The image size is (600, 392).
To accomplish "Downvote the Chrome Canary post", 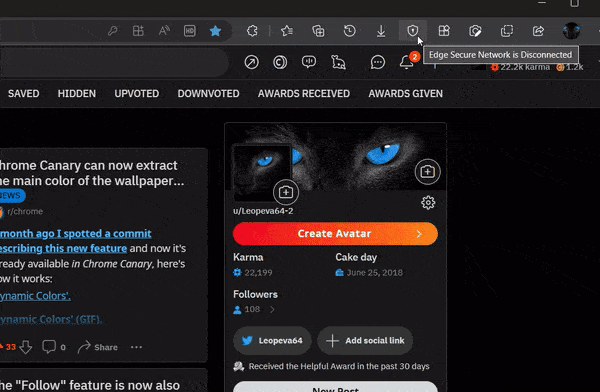I will pyautogui.click(x=26, y=347).
